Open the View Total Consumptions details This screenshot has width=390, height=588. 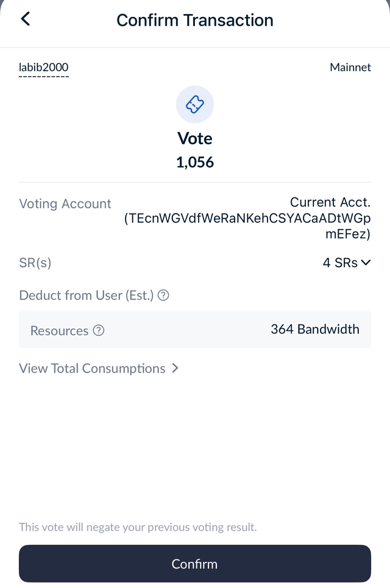[92, 368]
